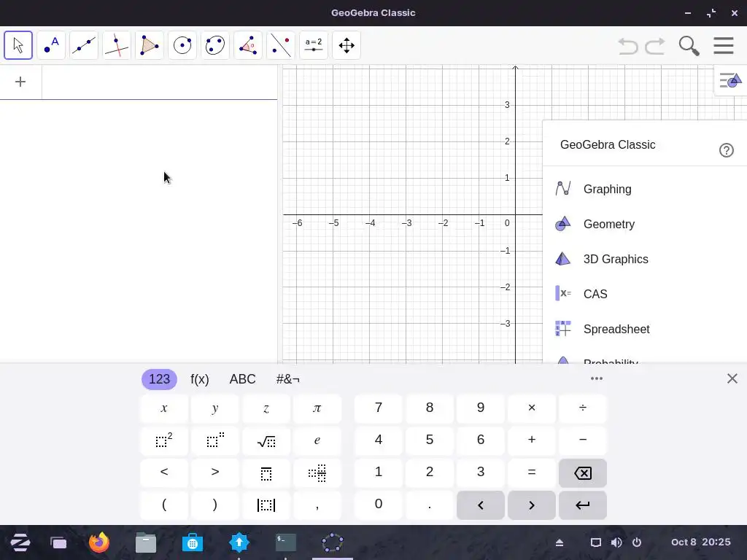
Task: Select the Angle tool
Action: [248, 45]
